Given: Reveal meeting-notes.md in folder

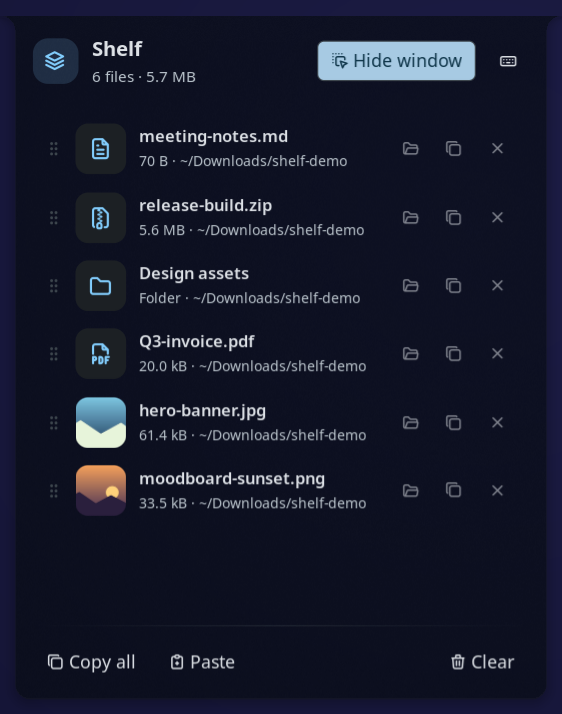Looking at the screenshot, I should pos(410,148).
